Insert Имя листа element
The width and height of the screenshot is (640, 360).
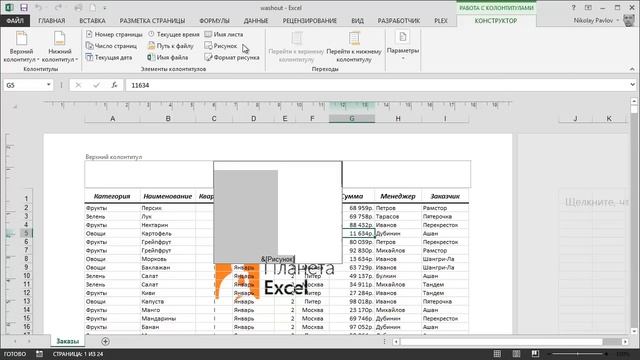224,34
